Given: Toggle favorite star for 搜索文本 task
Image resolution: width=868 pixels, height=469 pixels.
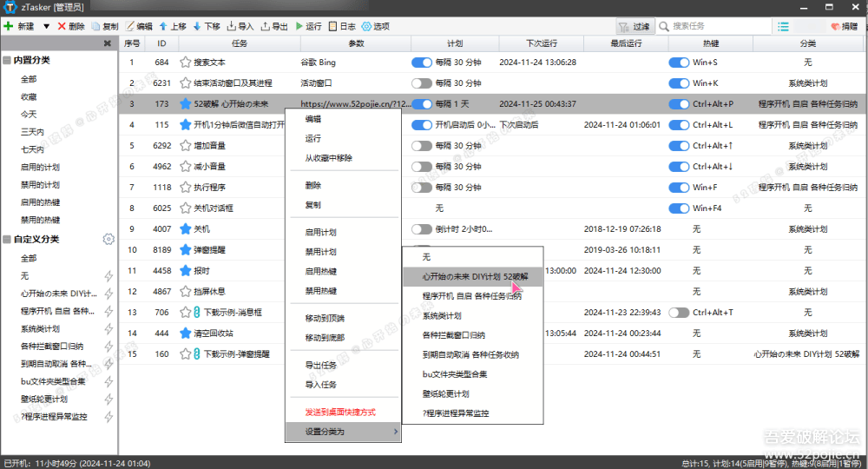Looking at the screenshot, I should click(x=186, y=62).
